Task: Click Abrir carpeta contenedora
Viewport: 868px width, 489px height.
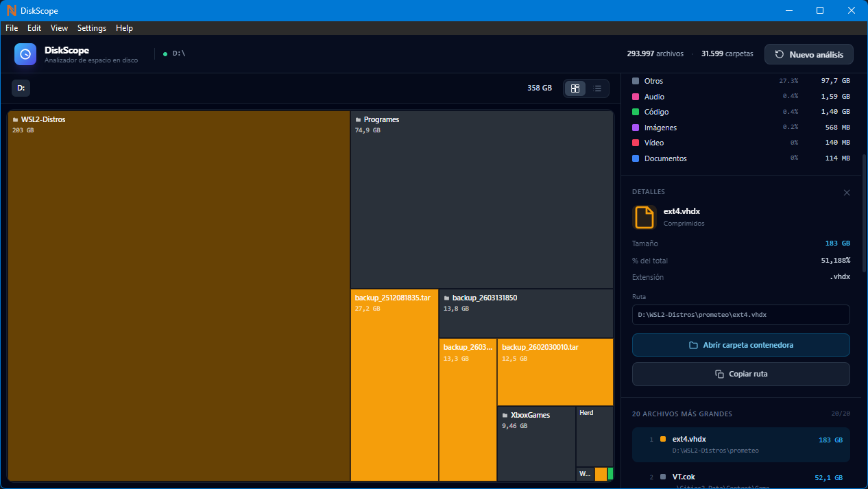Action: pyautogui.click(x=741, y=345)
